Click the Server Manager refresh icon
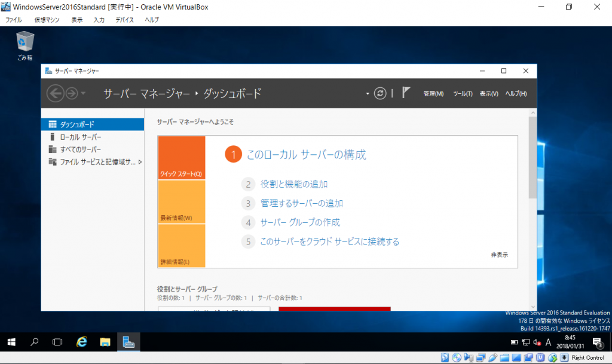The image size is (612, 364). click(x=380, y=93)
